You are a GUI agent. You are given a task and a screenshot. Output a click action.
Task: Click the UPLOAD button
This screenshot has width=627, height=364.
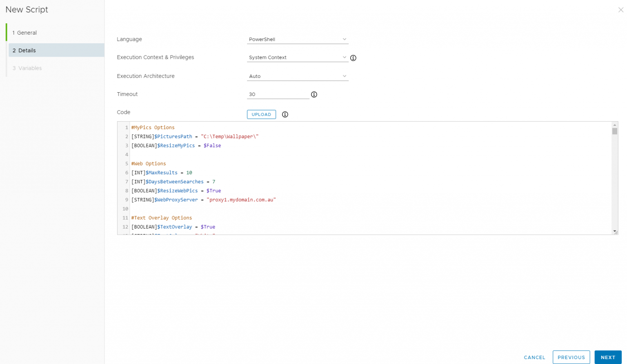[x=261, y=114]
